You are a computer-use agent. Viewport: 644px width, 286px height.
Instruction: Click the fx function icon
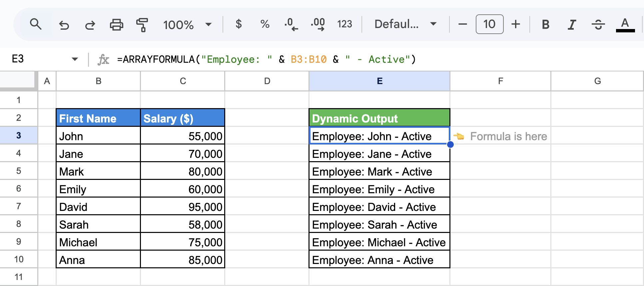[103, 60]
